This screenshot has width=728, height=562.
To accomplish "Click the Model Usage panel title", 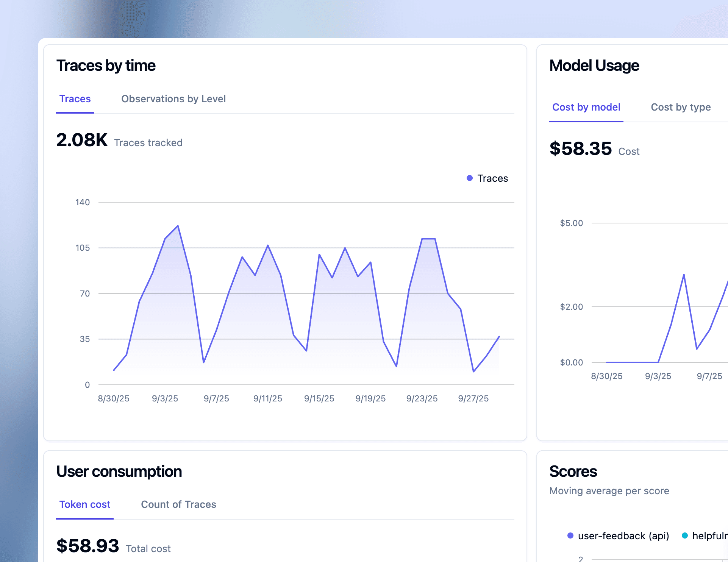I will pyautogui.click(x=594, y=65).
